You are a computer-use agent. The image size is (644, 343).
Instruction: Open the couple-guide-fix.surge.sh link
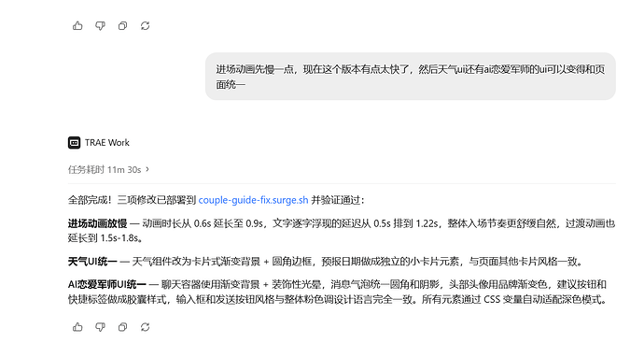[254, 200]
